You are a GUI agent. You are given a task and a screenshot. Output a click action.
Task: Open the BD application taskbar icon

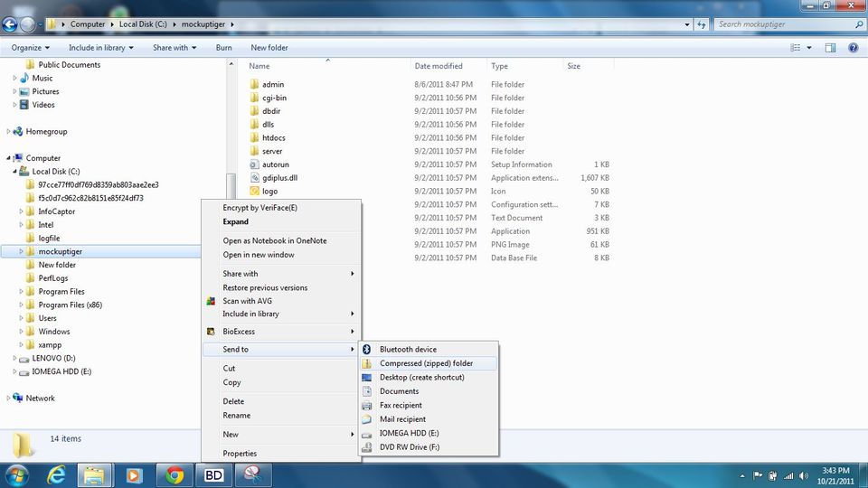tap(213, 475)
